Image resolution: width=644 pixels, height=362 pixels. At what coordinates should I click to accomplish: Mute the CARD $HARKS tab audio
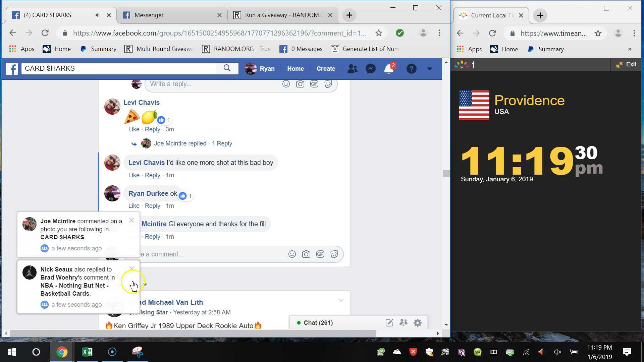[x=98, y=15]
